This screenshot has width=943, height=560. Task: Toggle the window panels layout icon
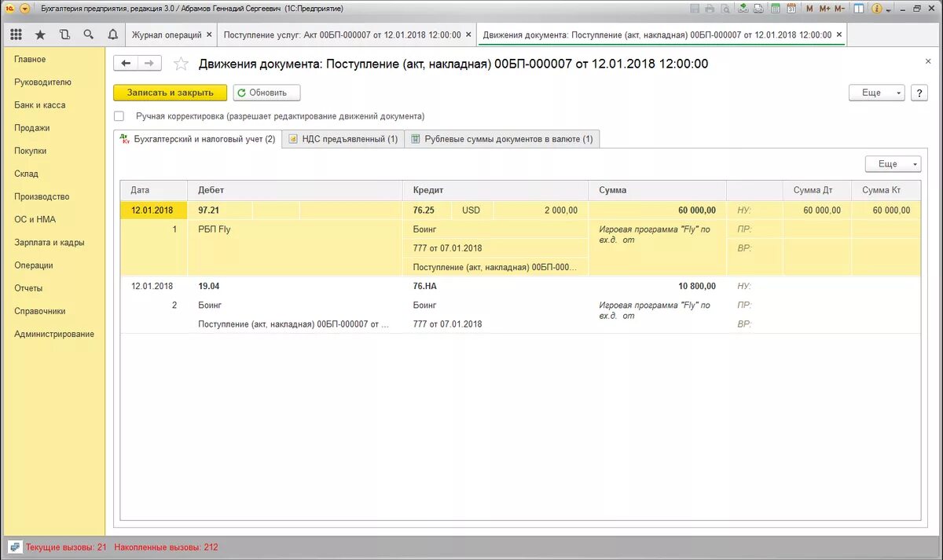tap(860, 9)
